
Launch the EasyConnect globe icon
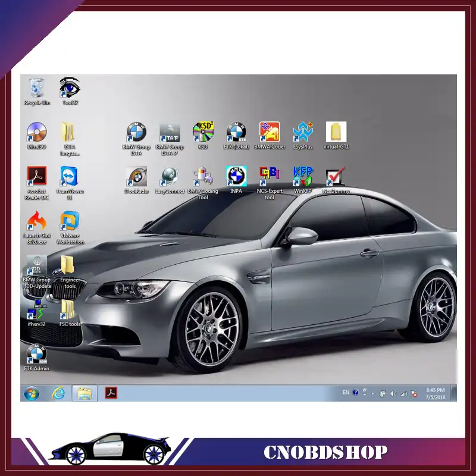(170, 180)
